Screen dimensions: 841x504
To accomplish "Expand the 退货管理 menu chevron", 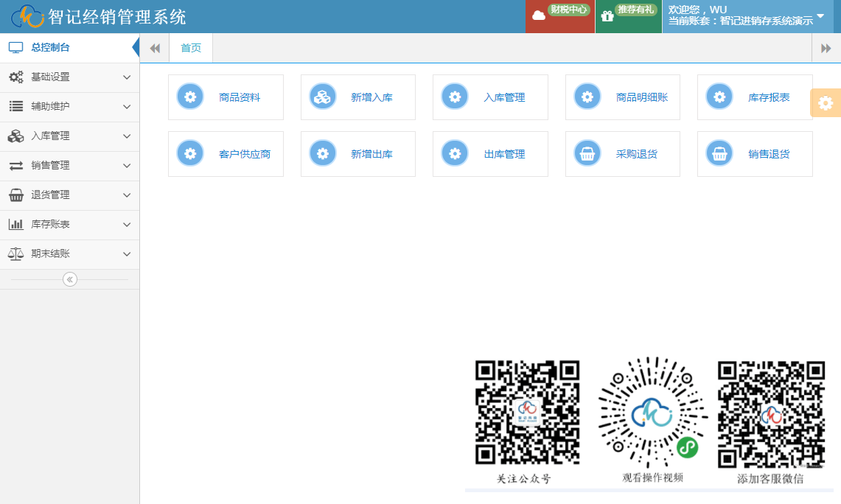I will (127, 195).
